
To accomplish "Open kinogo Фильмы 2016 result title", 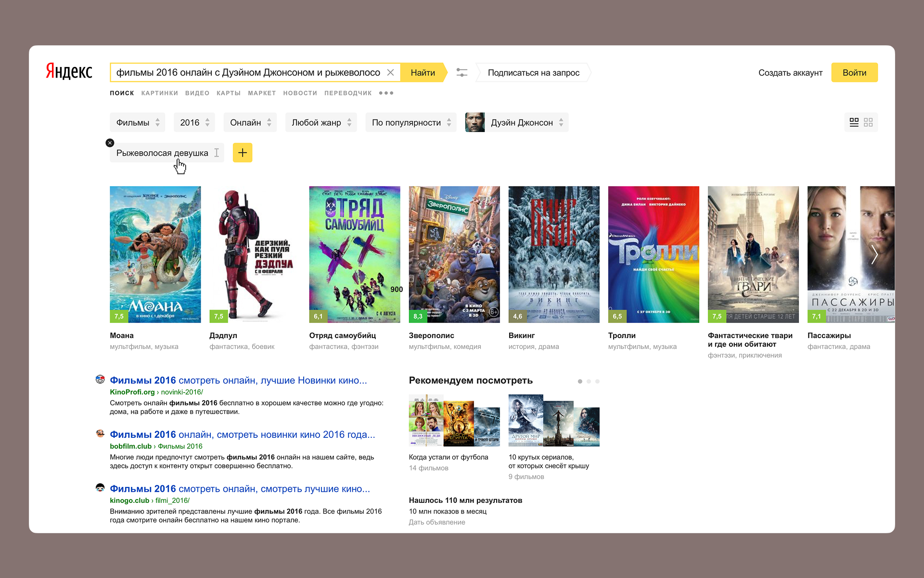I will tap(240, 489).
